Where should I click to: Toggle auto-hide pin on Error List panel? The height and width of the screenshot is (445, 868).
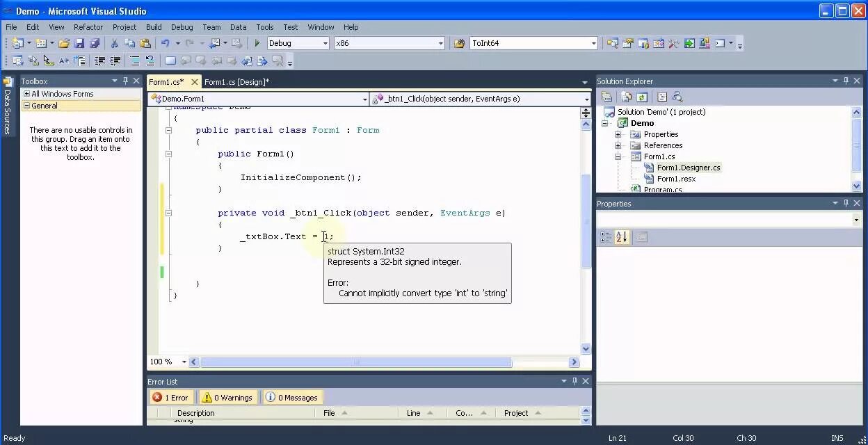pyautogui.click(x=574, y=382)
